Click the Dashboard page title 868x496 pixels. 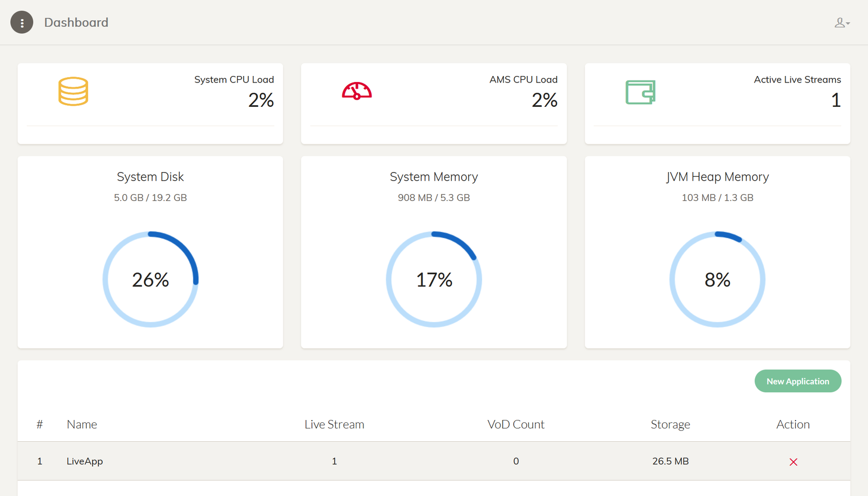[x=76, y=23]
